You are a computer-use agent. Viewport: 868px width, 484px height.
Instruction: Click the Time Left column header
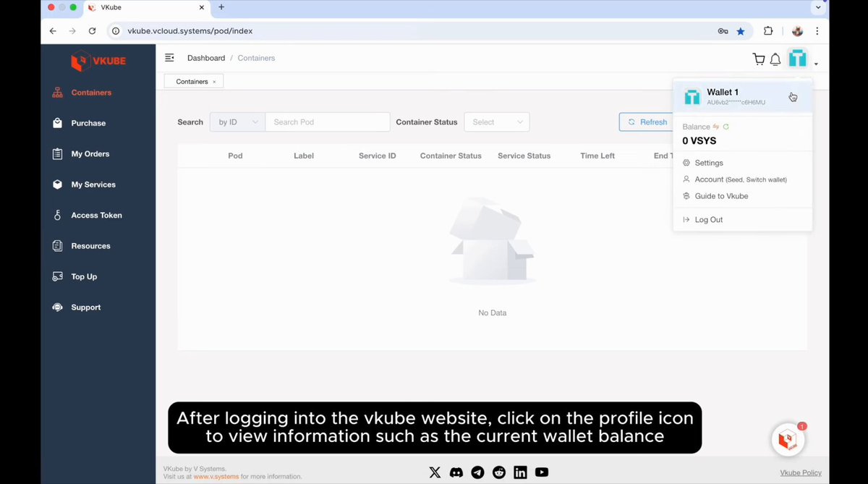pyautogui.click(x=597, y=156)
